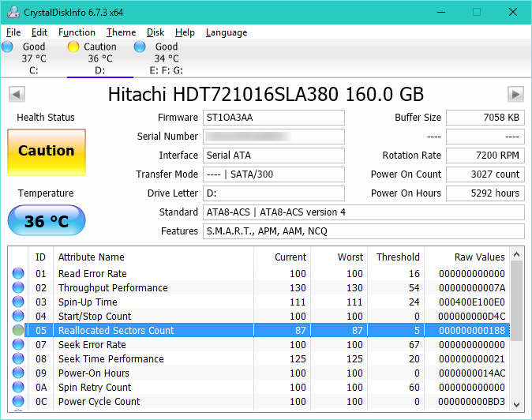This screenshot has width=532, height=420.
Task: Open the Edit menu
Action: tap(39, 32)
